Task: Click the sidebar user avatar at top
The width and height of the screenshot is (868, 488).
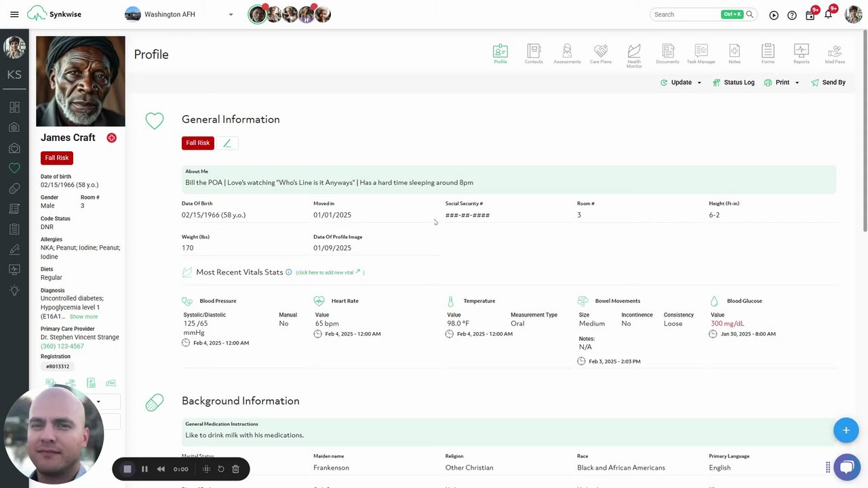Action: (14, 47)
